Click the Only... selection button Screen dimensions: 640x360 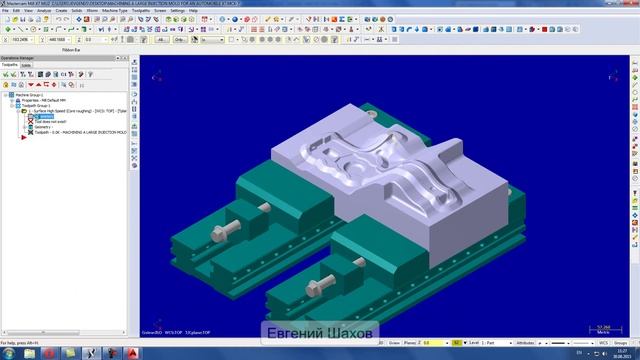(x=180, y=40)
